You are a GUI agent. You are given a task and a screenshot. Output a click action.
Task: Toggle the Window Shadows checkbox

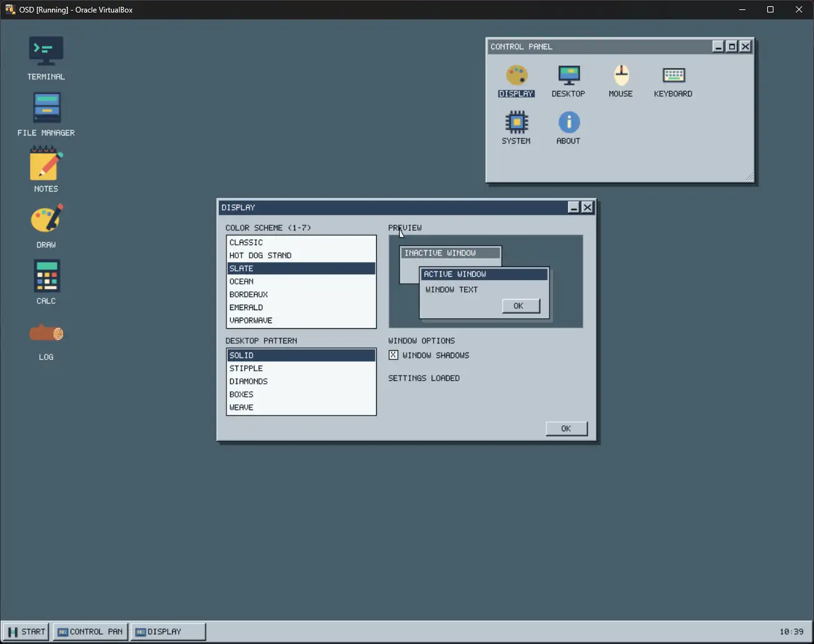[x=394, y=355]
